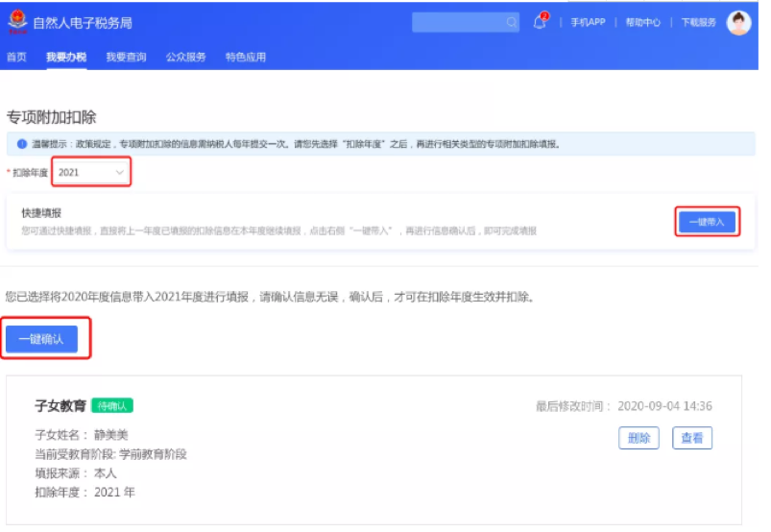Screen dimensions: 771x532
Task: Select 我要查询 tab
Action: (127, 57)
